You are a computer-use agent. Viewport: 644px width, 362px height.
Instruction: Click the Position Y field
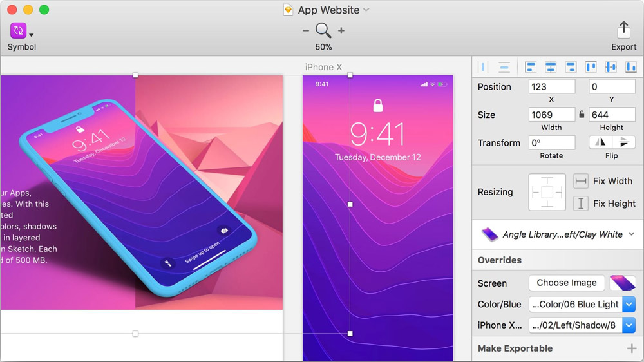[612, 87]
